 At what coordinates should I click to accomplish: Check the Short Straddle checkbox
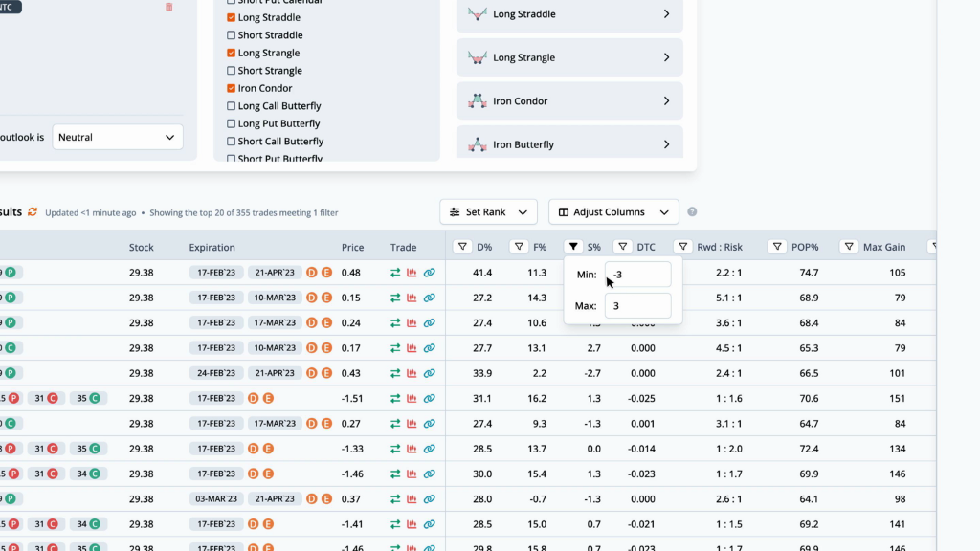coord(232,35)
